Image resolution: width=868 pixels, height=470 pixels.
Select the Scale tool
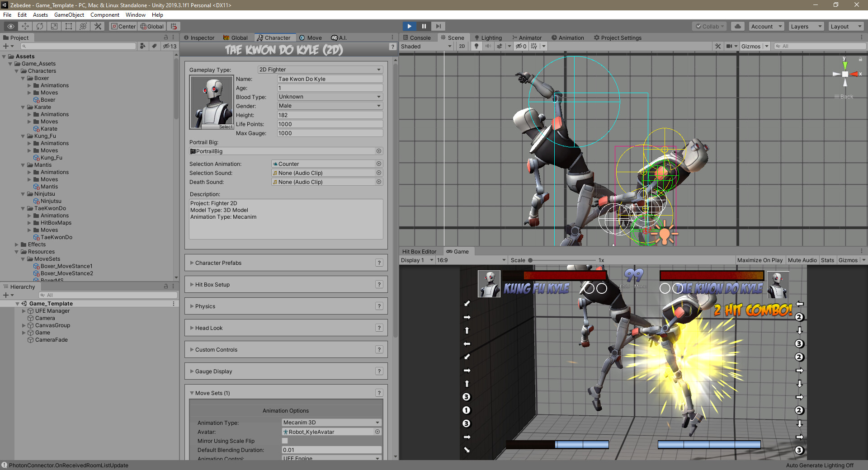54,26
